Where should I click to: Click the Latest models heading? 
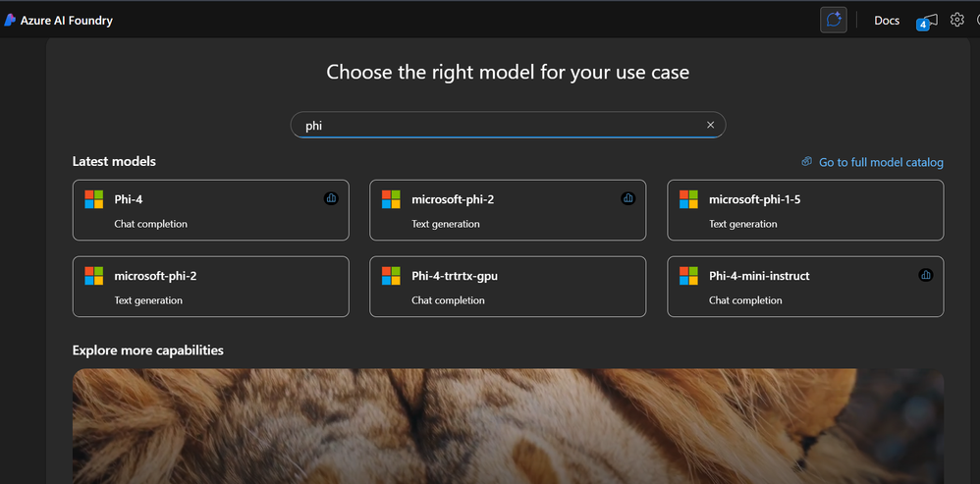[114, 162]
